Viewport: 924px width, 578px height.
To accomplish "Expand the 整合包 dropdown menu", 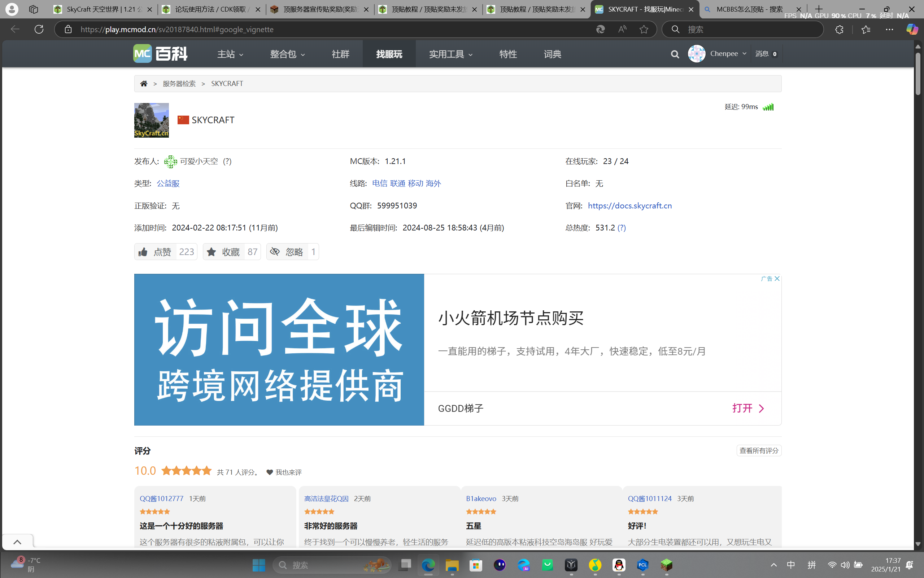I will click(x=288, y=54).
